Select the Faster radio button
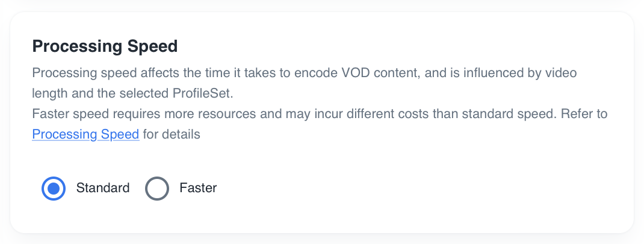Image resolution: width=644 pixels, height=244 pixels. point(157,189)
